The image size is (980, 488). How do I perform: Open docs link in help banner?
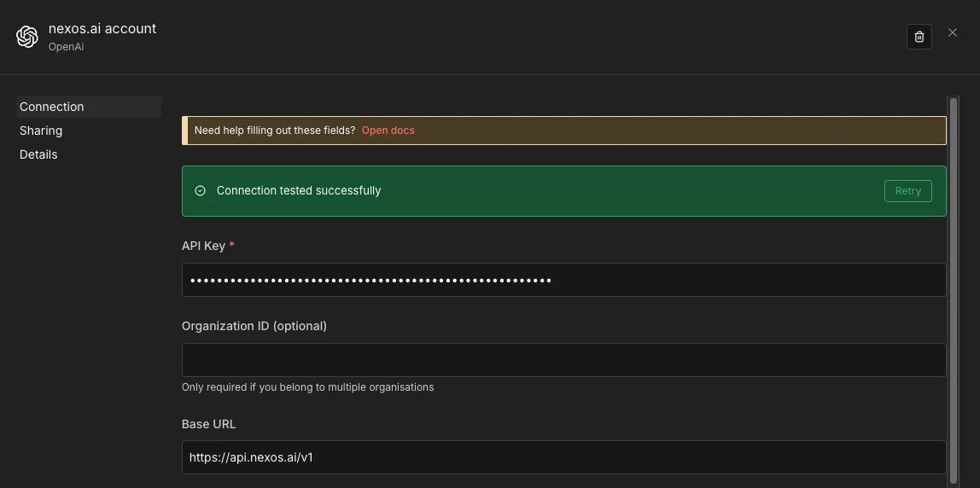[x=388, y=131]
